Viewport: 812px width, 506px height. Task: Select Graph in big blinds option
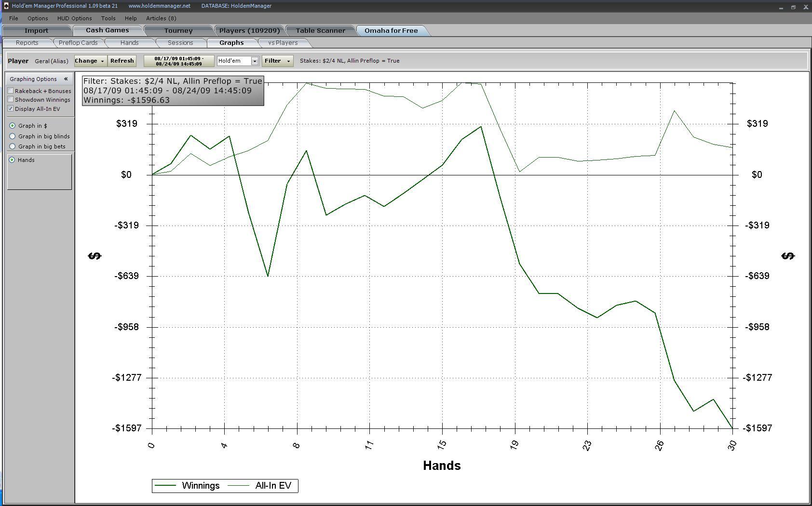click(13, 136)
